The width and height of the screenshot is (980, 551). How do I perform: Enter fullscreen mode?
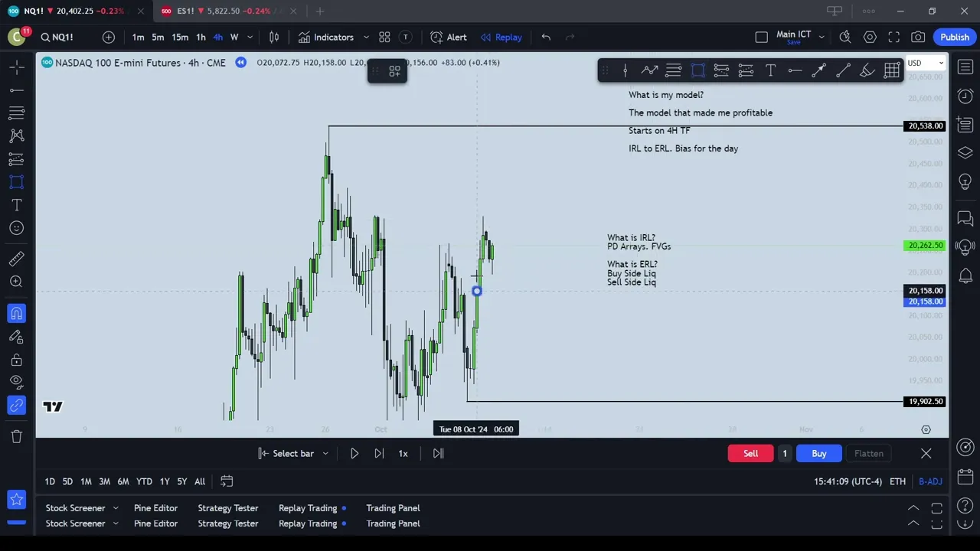click(x=893, y=37)
